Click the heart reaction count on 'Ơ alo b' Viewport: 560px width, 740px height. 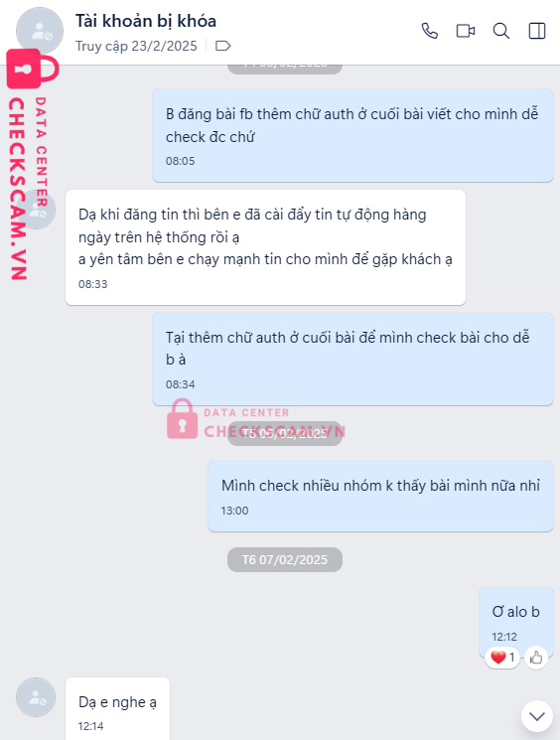[x=502, y=658]
